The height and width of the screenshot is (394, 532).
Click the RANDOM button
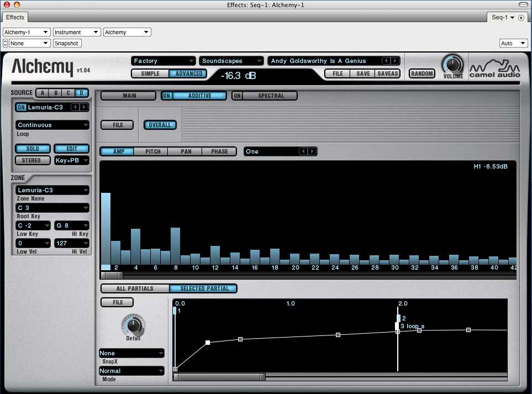422,73
